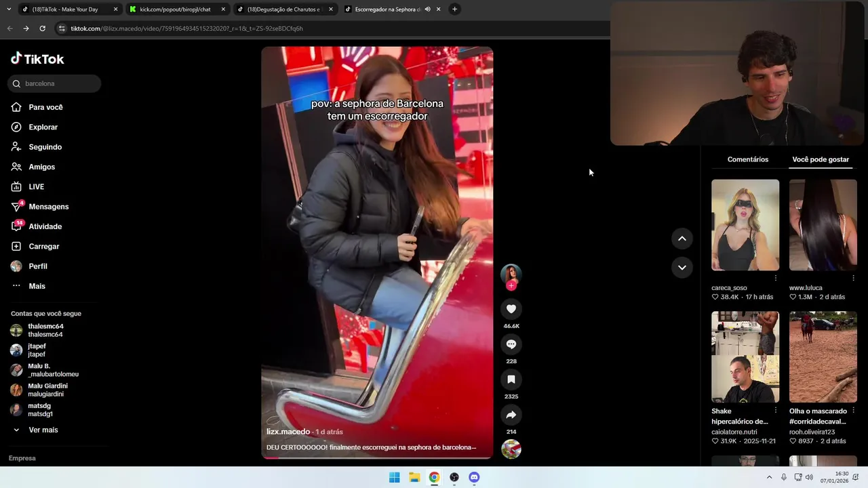Click the barcelona search field
Image resolution: width=868 pixels, height=488 pixels.
point(54,83)
